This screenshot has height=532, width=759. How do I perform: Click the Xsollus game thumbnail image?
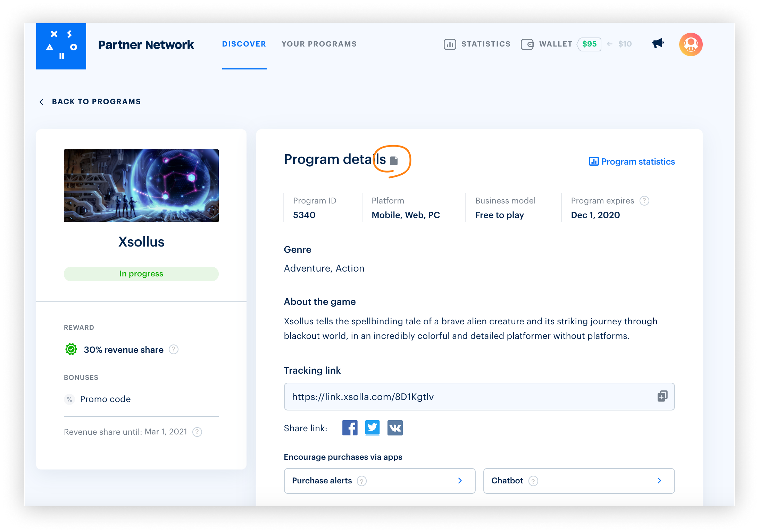coord(141,186)
